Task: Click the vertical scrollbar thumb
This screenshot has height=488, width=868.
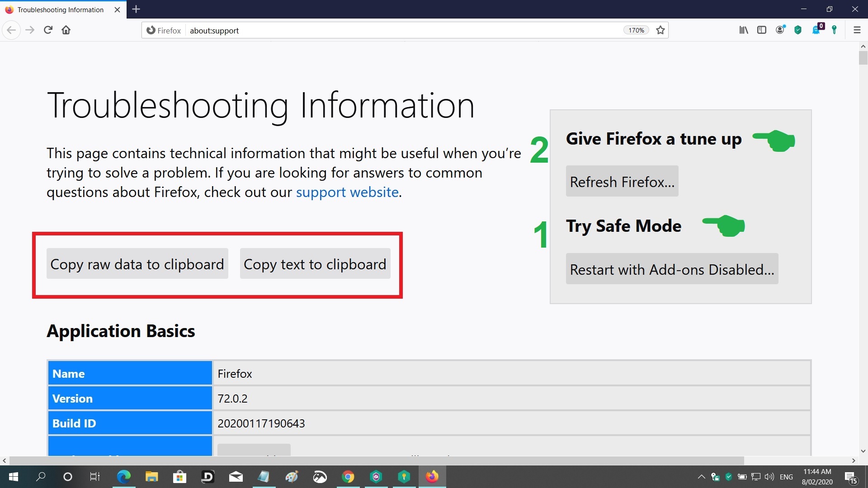Action: tap(863, 58)
